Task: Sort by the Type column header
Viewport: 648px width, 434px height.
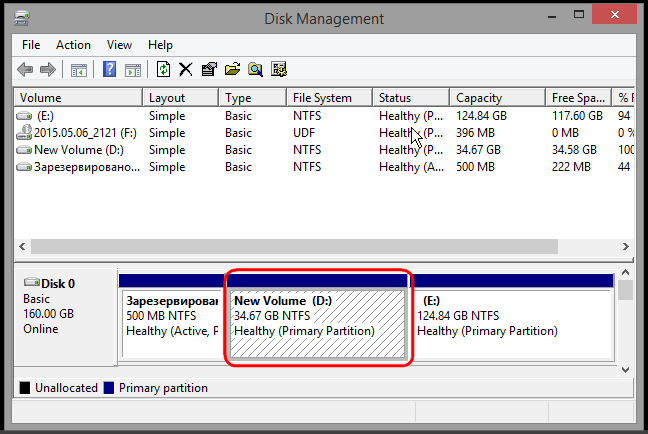Action: 252,98
